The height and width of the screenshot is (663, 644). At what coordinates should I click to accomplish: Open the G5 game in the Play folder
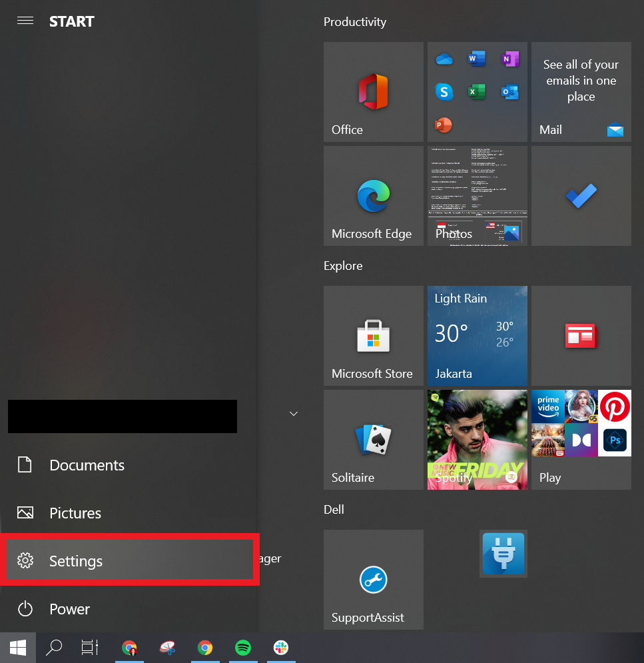coord(581,406)
